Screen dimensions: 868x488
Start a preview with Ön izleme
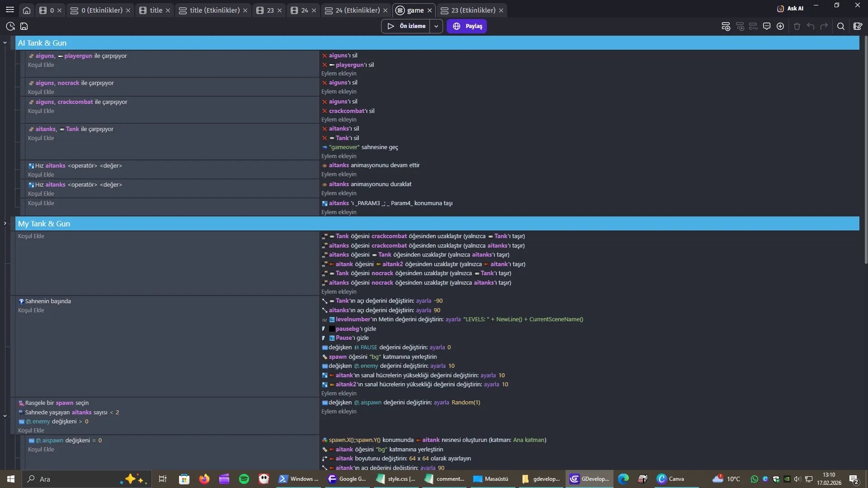point(406,26)
